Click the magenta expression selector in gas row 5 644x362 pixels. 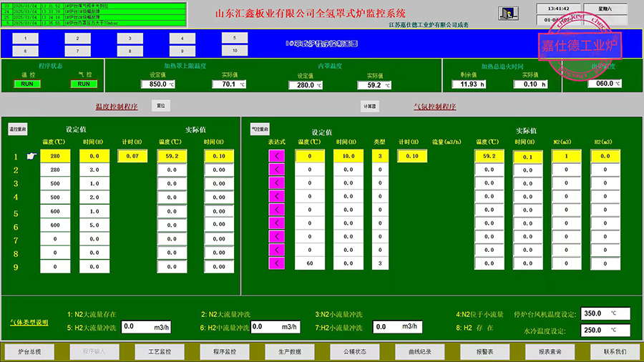coord(276,210)
